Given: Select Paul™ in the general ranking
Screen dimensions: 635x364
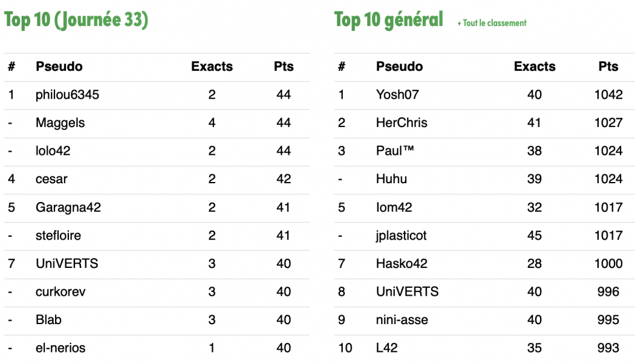Looking at the screenshot, I should pyautogui.click(x=395, y=151).
